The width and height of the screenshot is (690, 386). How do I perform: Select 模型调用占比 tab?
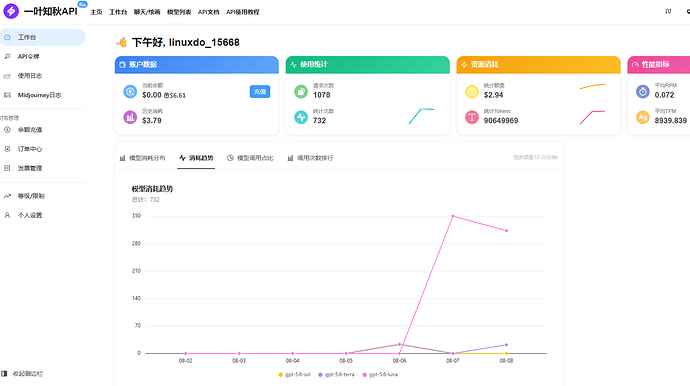pos(250,158)
